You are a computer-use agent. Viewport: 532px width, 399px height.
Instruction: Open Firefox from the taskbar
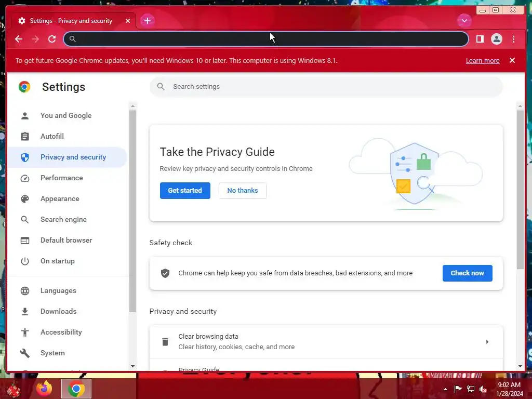coord(45,389)
